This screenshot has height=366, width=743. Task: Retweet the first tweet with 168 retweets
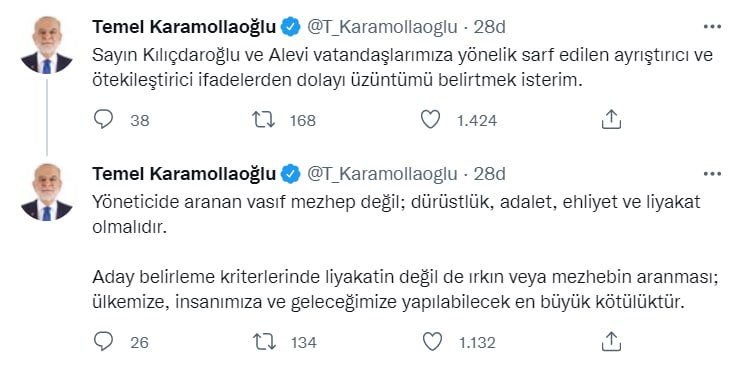[263, 120]
